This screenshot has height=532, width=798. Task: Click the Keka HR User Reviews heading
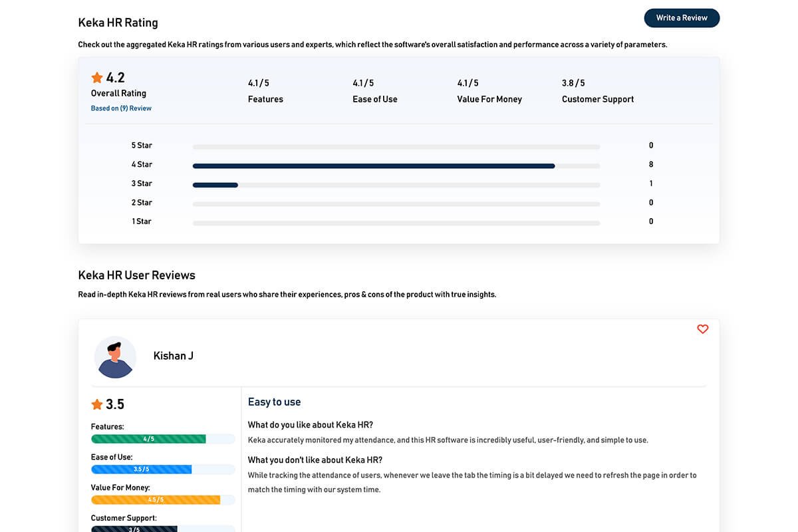[x=137, y=275]
